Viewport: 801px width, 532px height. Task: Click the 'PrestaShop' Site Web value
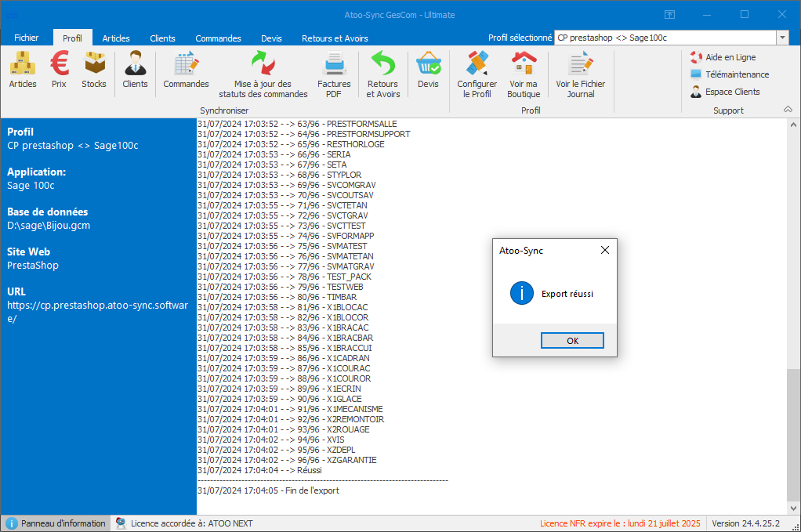pos(33,265)
